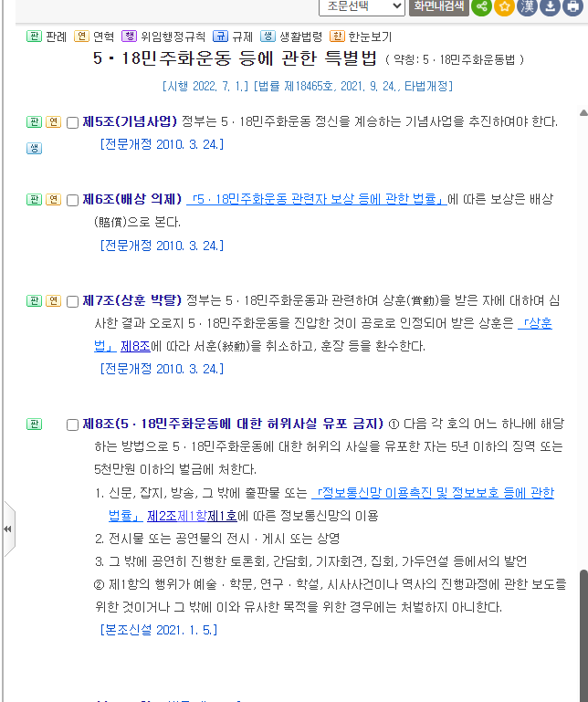Open 연혁 icon for 제7조
Image resolution: width=588 pixels, height=702 pixels.
(x=53, y=301)
